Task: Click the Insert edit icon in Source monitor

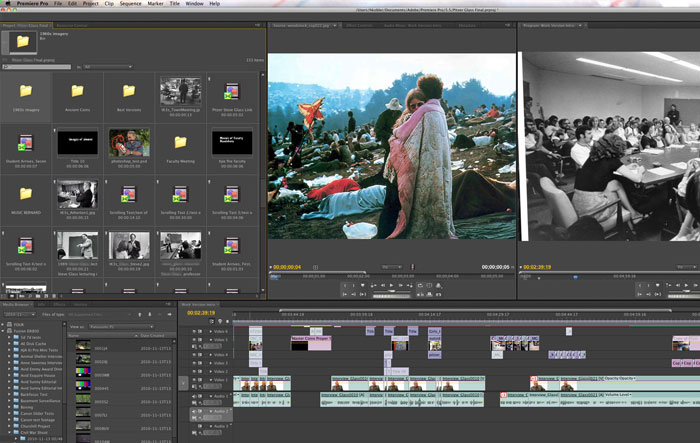Action: pos(420,294)
